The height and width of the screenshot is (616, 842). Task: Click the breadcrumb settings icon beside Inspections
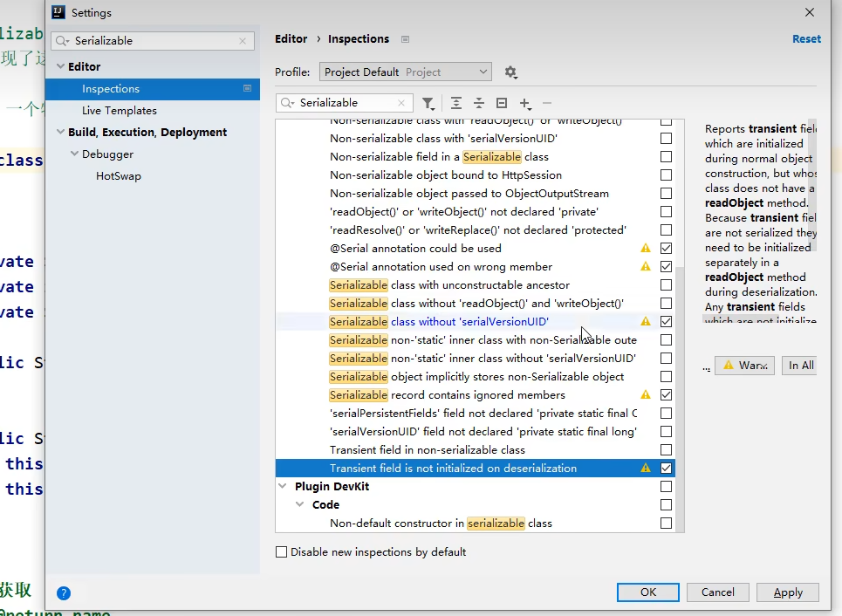406,39
